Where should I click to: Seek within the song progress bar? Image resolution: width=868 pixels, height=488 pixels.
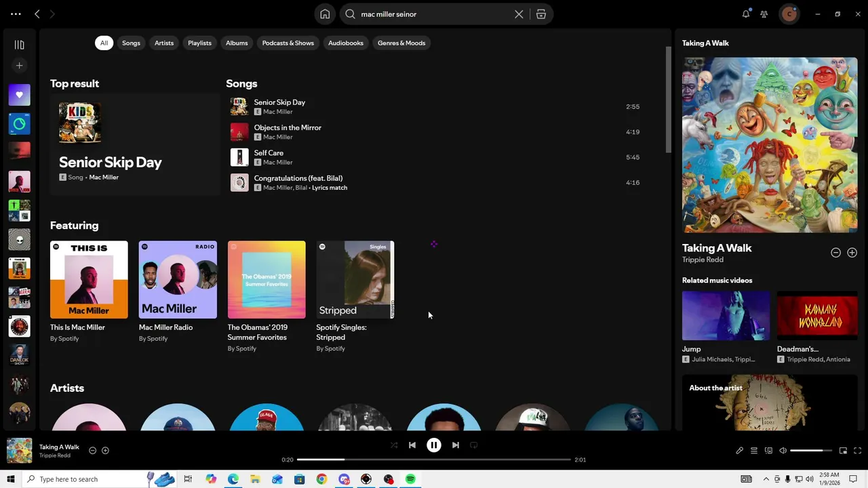(434, 460)
